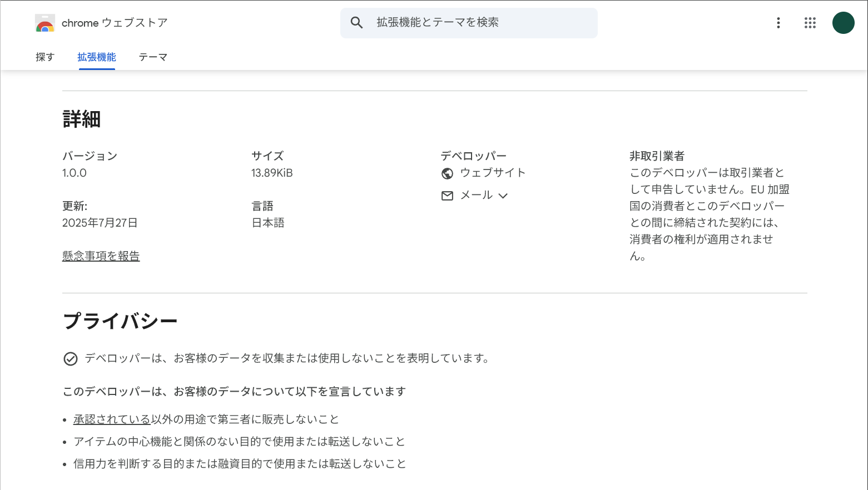The width and height of the screenshot is (868, 490).
Task: Switch to the 探す tab
Action: click(45, 57)
